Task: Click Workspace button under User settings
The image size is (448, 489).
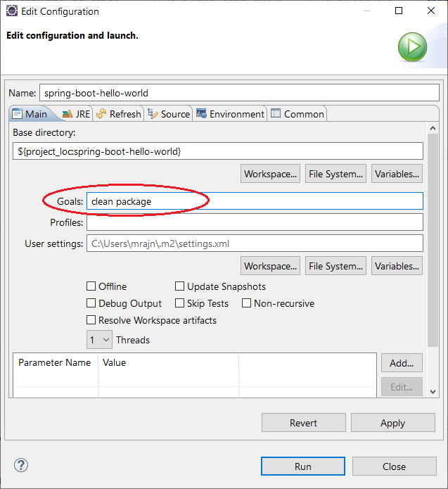Action: pos(270,266)
